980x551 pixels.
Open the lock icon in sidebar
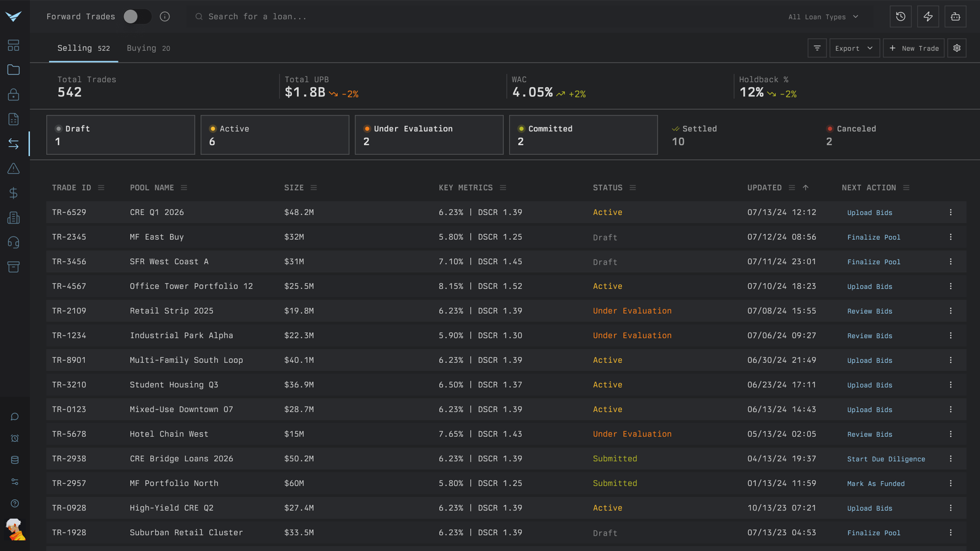click(13, 95)
